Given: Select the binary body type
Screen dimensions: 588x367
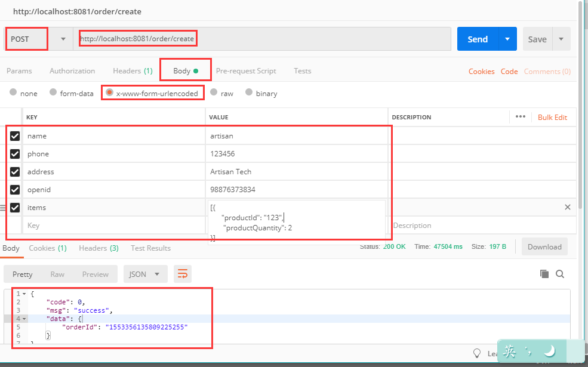Looking at the screenshot, I should 249,92.
